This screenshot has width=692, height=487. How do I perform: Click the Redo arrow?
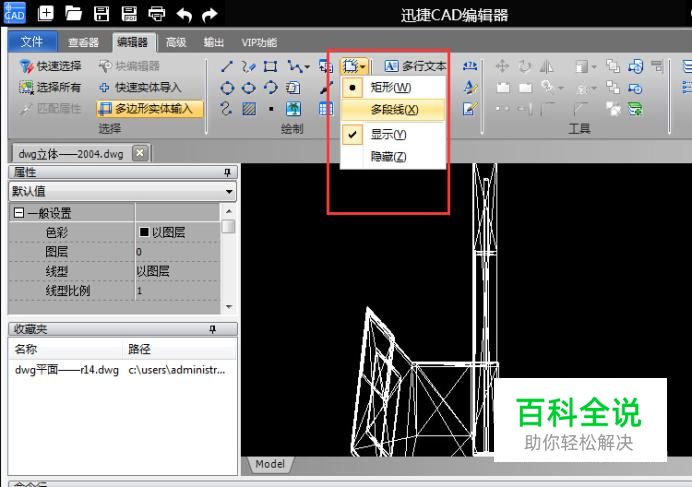(210, 15)
